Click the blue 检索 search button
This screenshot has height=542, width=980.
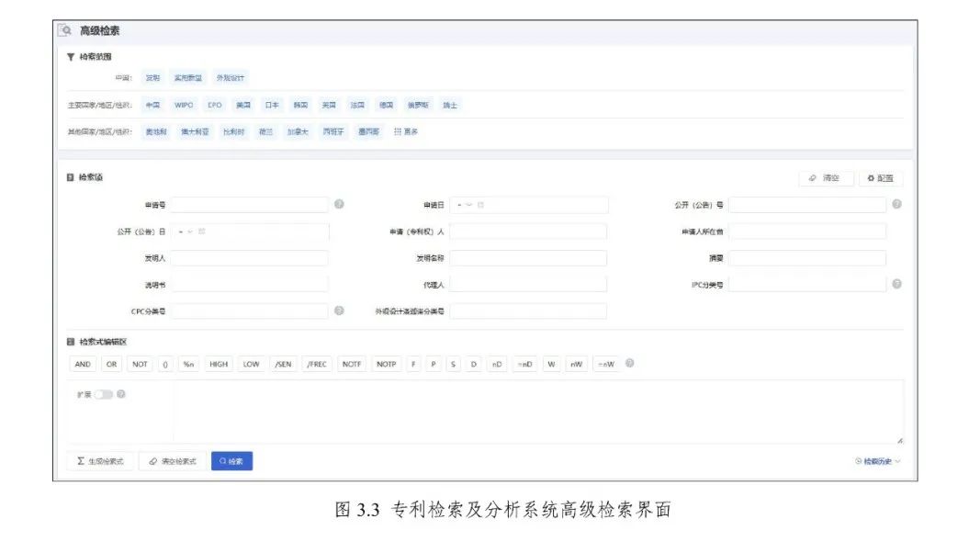coord(231,461)
